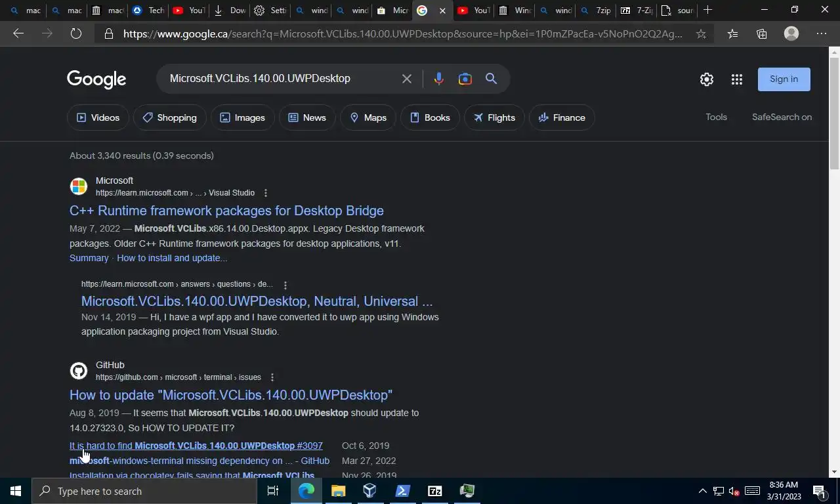
Task: Open more options for GitHub result
Action: (272, 377)
